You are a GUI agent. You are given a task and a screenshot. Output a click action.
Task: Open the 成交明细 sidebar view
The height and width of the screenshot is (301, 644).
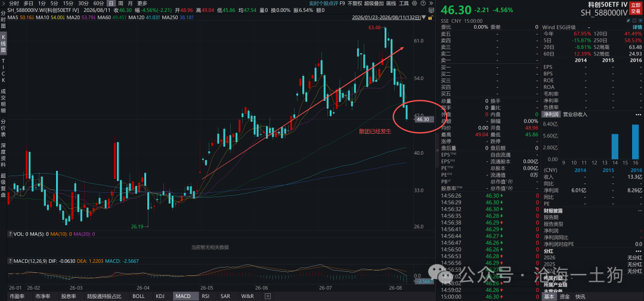click(4, 101)
